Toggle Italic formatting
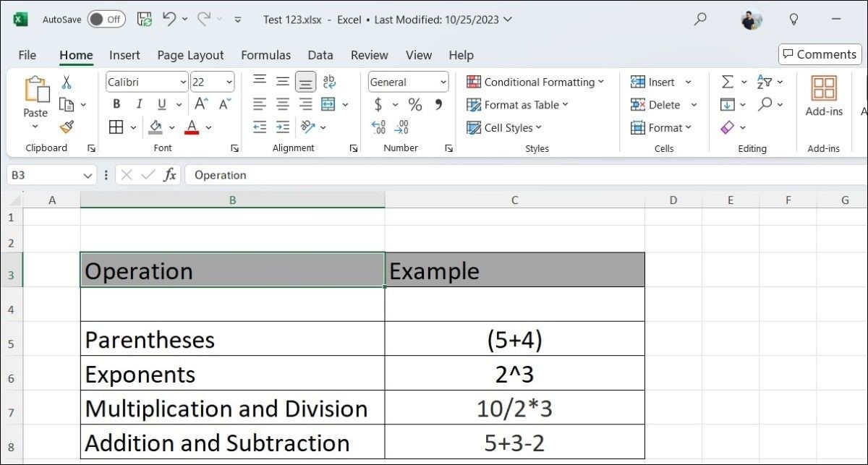Screen dimensions: 868x465 tap(139, 104)
